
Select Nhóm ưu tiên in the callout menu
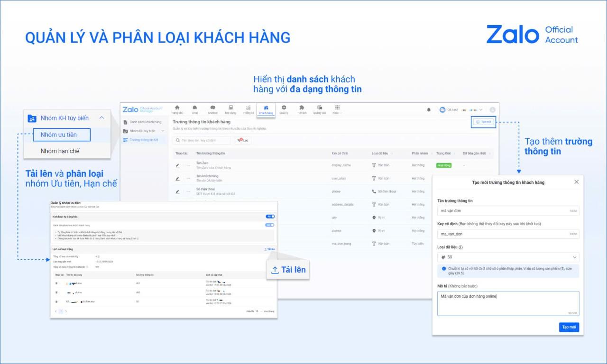[62, 135]
